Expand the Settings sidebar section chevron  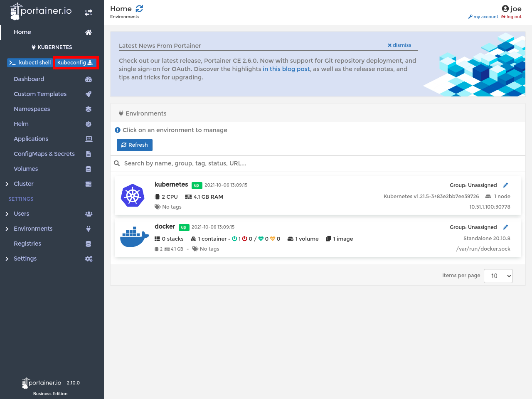tap(7, 259)
